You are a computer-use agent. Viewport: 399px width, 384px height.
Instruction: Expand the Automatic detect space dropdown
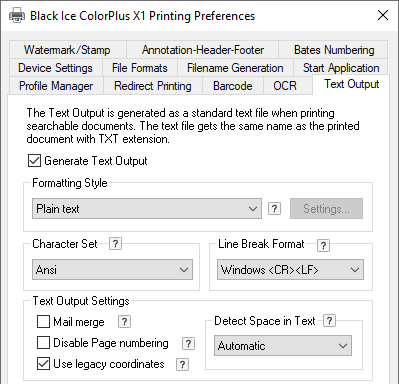283,346
